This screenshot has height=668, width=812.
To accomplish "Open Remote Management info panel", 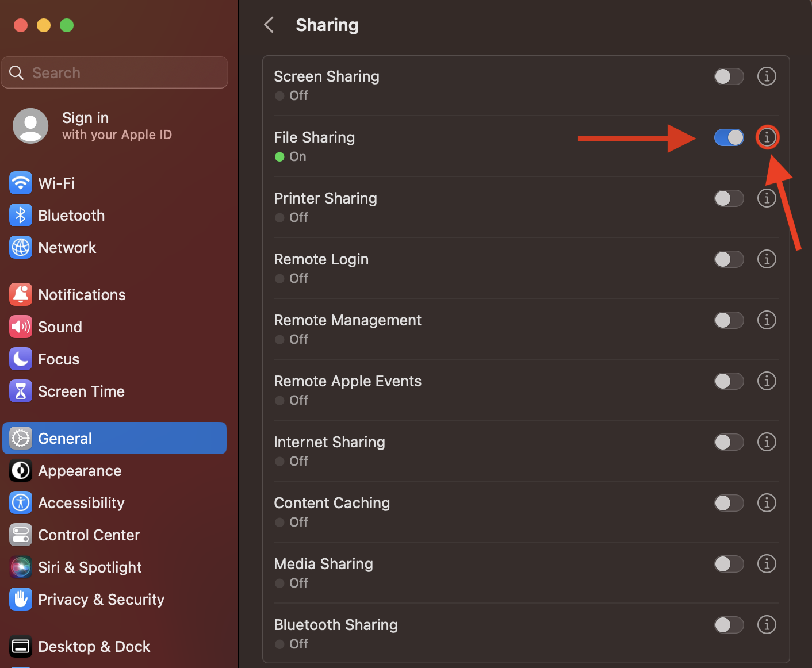I will point(767,320).
